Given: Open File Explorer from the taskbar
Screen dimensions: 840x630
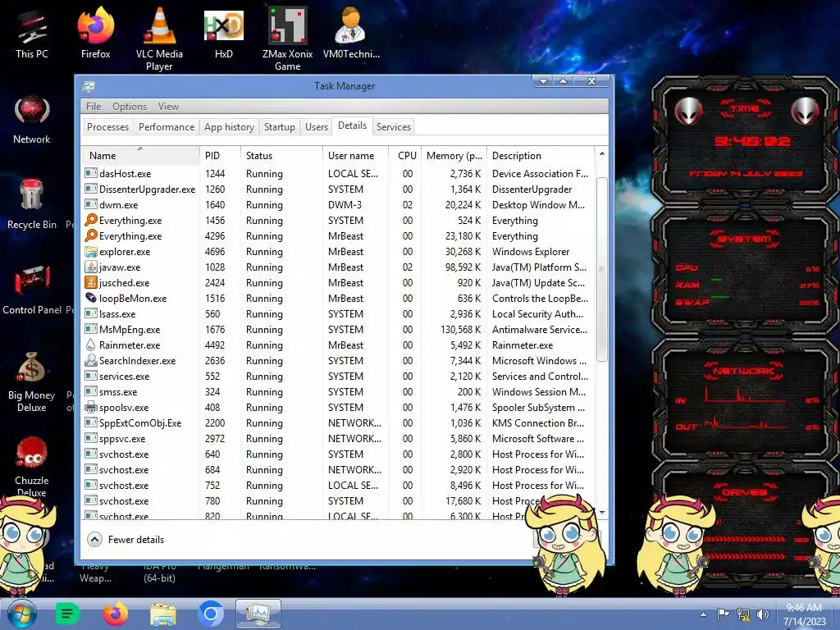Looking at the screenshot, I should pyautogui.click(x=163, y=614).
